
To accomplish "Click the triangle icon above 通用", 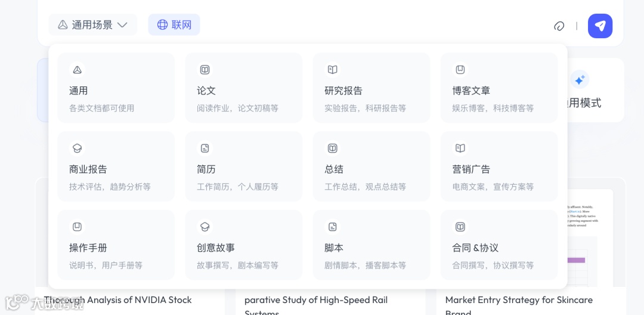I will pyautogui.click(x=77, y=70).
